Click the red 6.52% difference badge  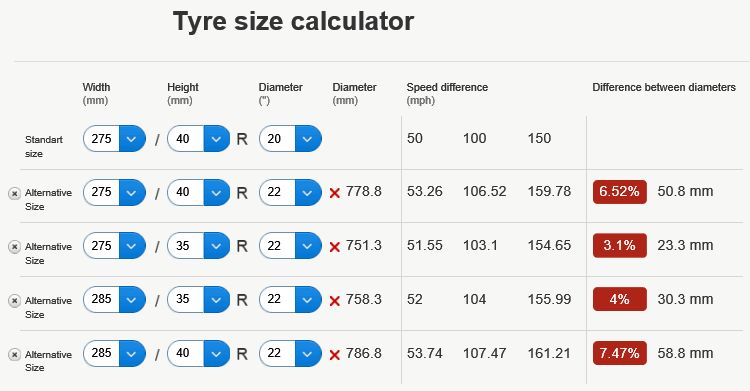[x=619, y=192]
